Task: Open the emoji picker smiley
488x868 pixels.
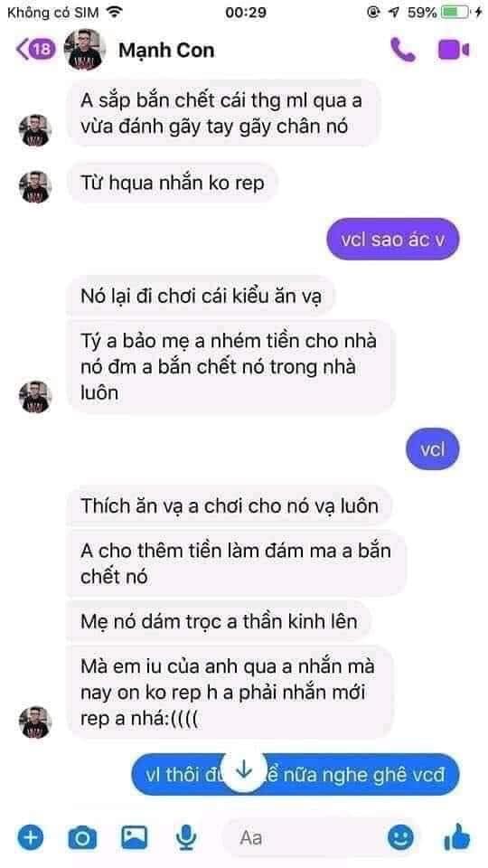Action: pos(400,837)
